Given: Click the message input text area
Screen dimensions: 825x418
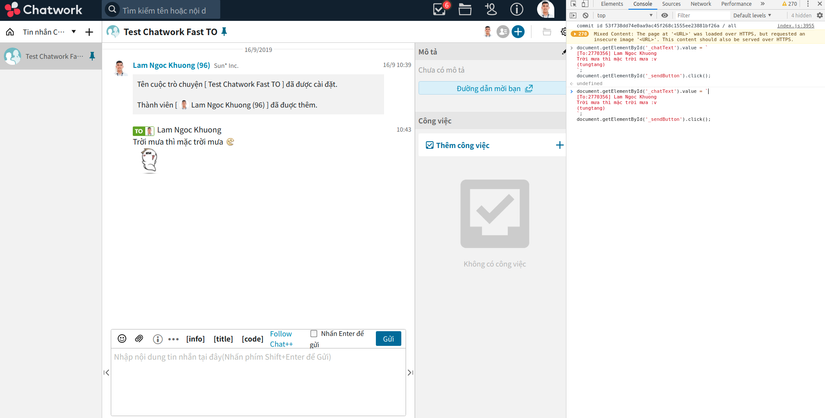Looking at the screenshot, I should coord(258,382).
